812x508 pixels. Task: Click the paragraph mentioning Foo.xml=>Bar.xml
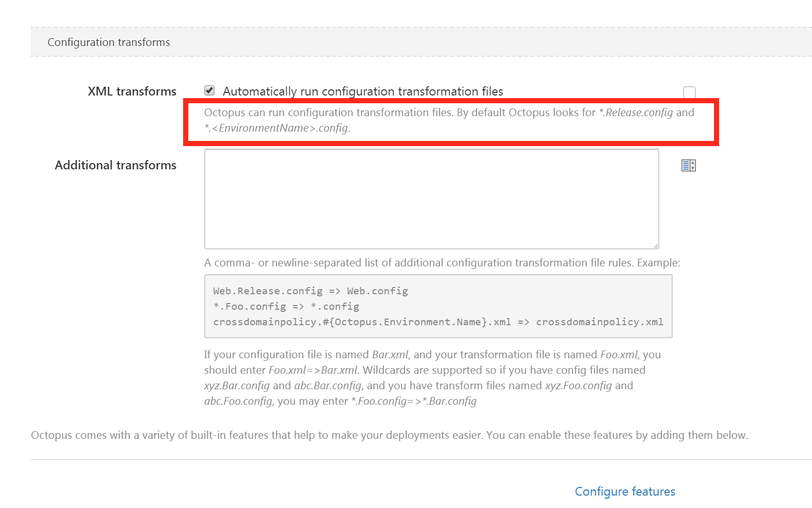pos(432,378)
